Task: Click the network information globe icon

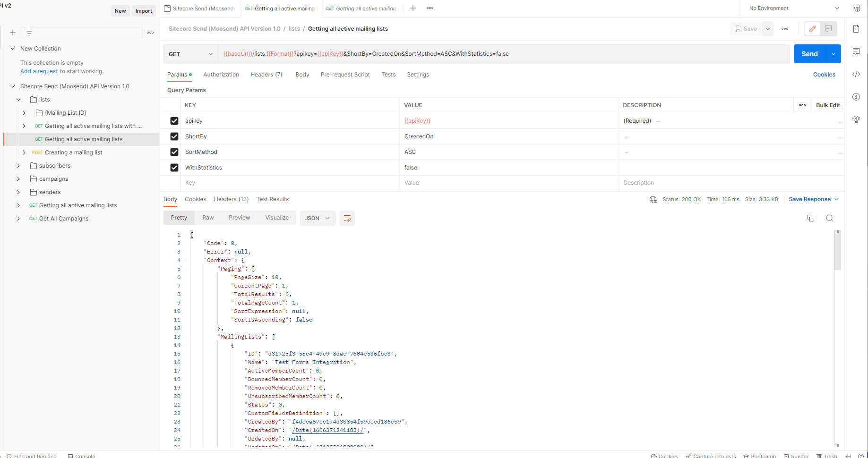Action: point(653,199)
